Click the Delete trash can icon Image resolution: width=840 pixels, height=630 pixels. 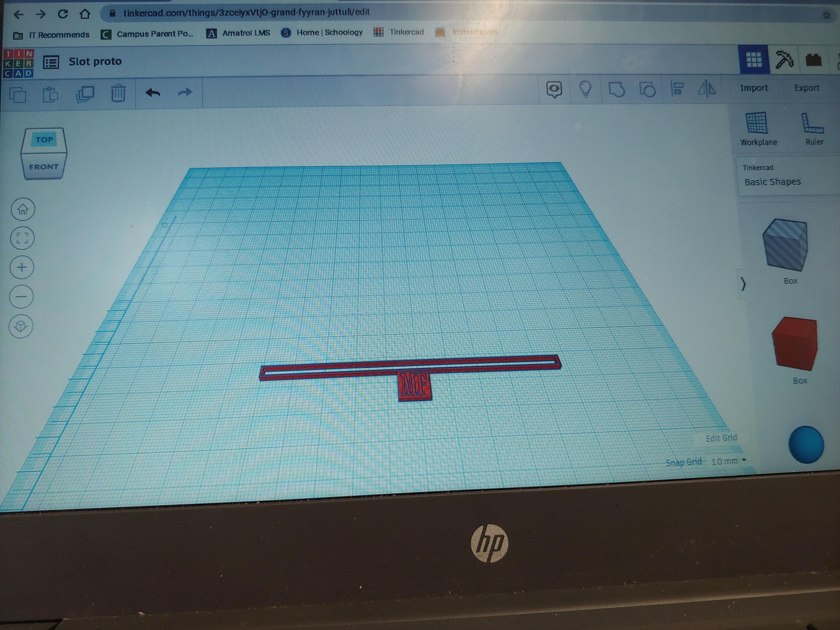(118, 93)
